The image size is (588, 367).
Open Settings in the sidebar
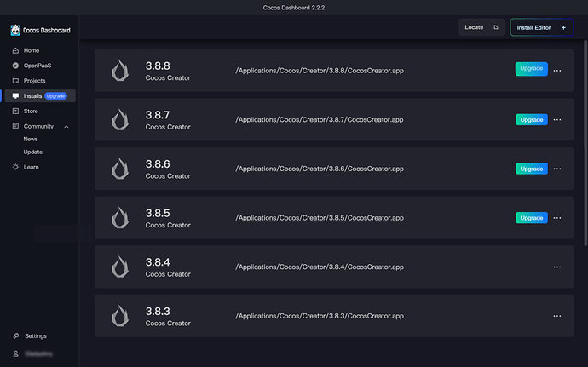pyautogui.click(x=36, y=335)
